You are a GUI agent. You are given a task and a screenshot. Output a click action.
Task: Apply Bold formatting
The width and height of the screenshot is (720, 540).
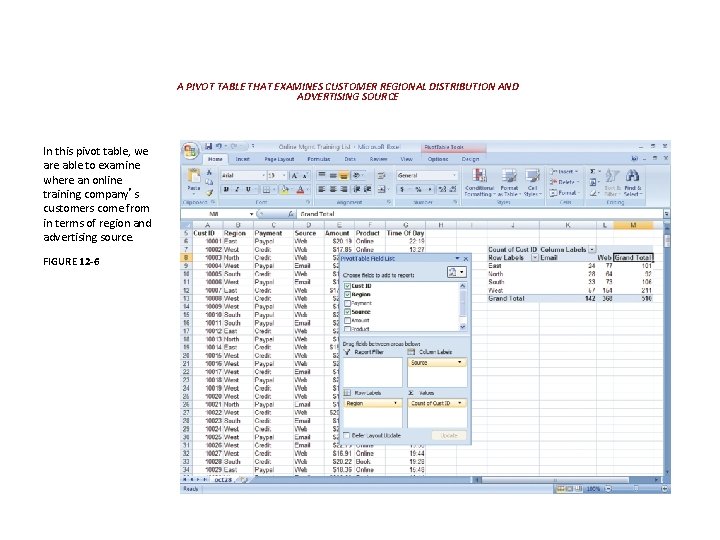point(226,189)
